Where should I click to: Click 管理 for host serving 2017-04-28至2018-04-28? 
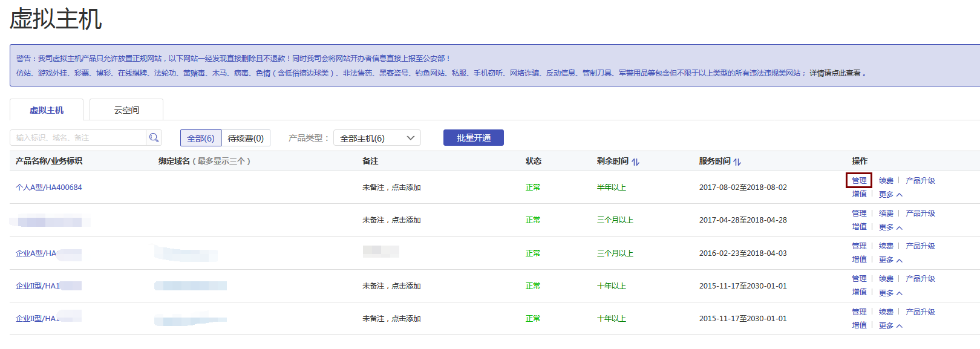pos(859,213)
